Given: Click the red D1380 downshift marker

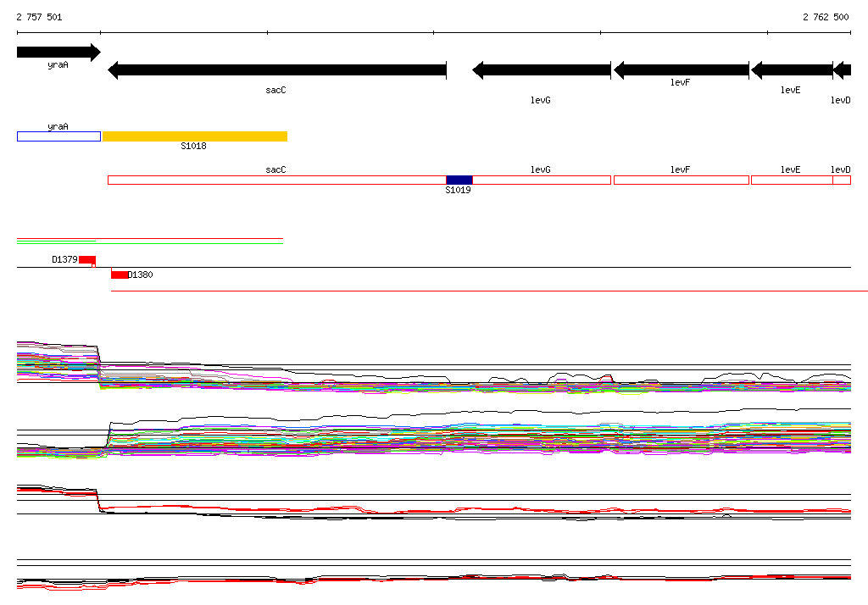Looking at the screenshot, I should pos(120,275).
